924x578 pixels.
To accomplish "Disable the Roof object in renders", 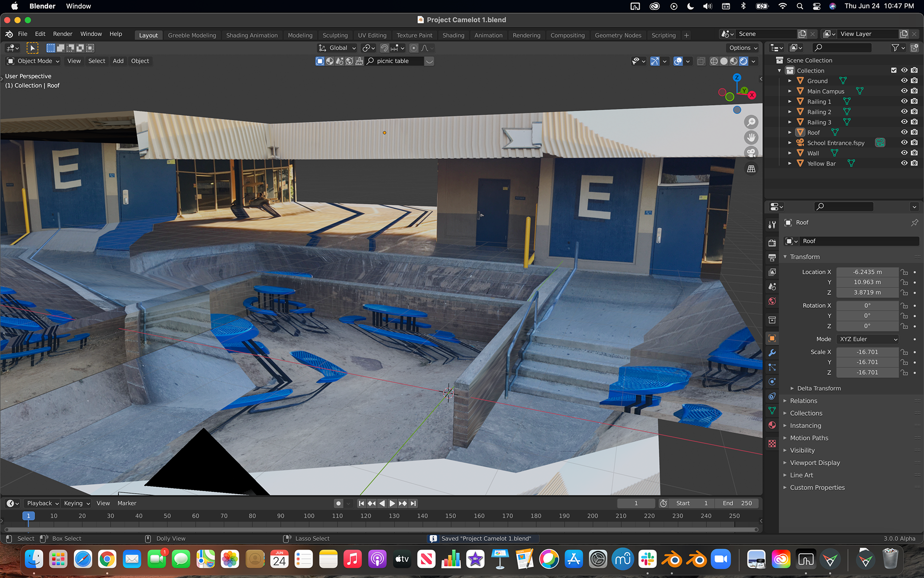I will tap(914, 132).
